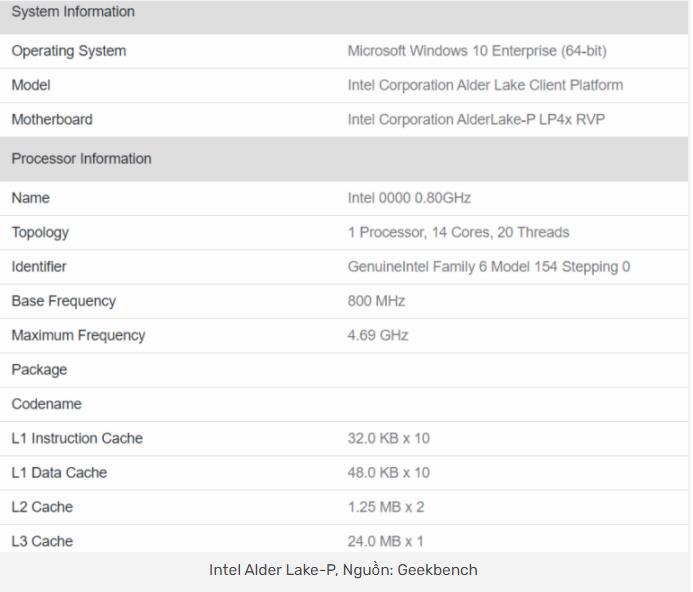Image resolution: width=693 pixels, height=592 pixels.
Task: Select the Base Frequency label
Action: point(63,301)
